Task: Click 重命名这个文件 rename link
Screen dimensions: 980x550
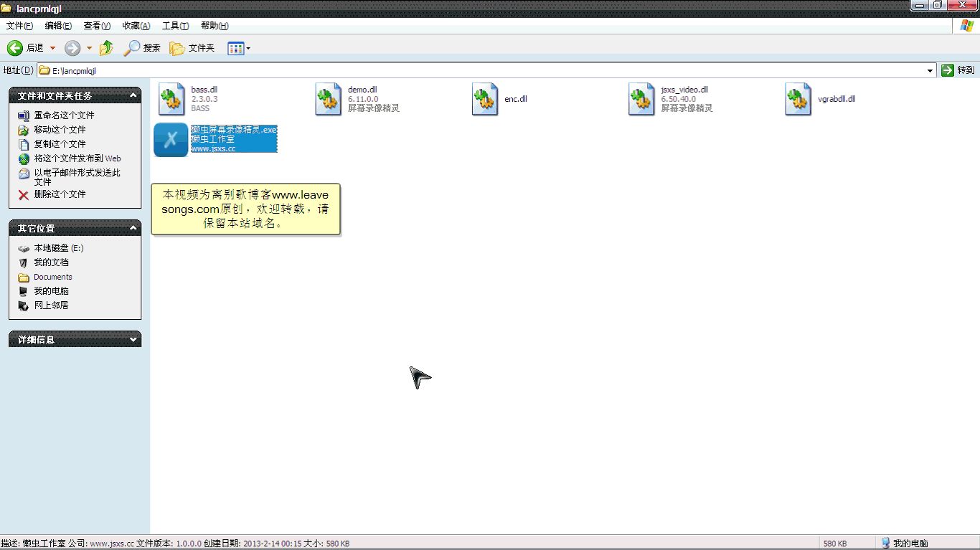Action: point(64,115)
